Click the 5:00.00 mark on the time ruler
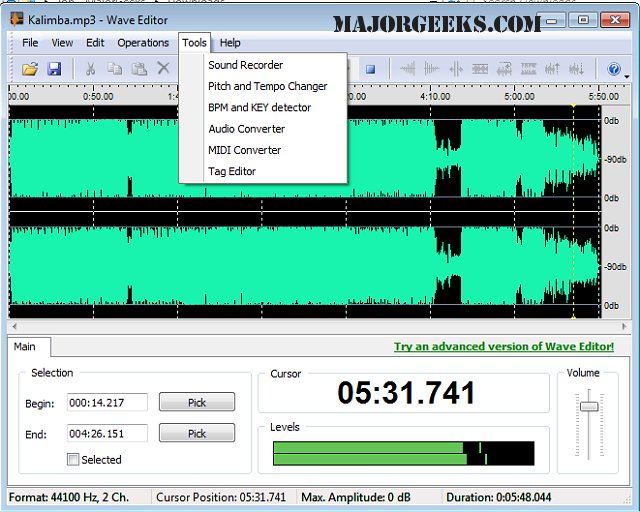Viewport: 640px width, 512px height. tap(519, 97)
